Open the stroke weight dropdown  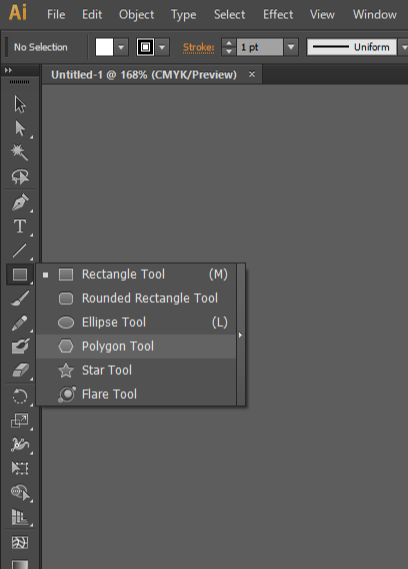coord(291,47)
